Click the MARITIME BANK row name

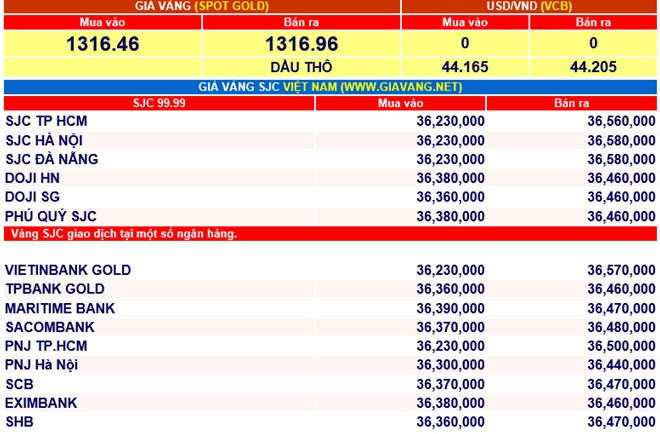[60, 308]
